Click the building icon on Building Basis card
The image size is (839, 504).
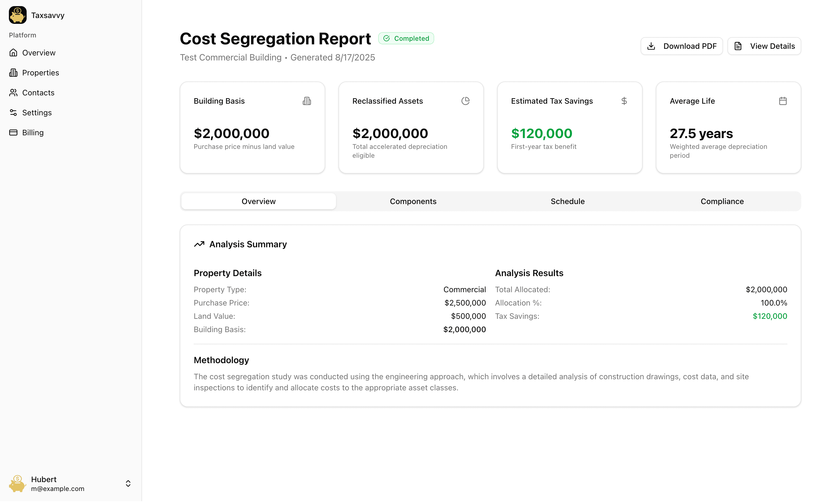[307, 101]
